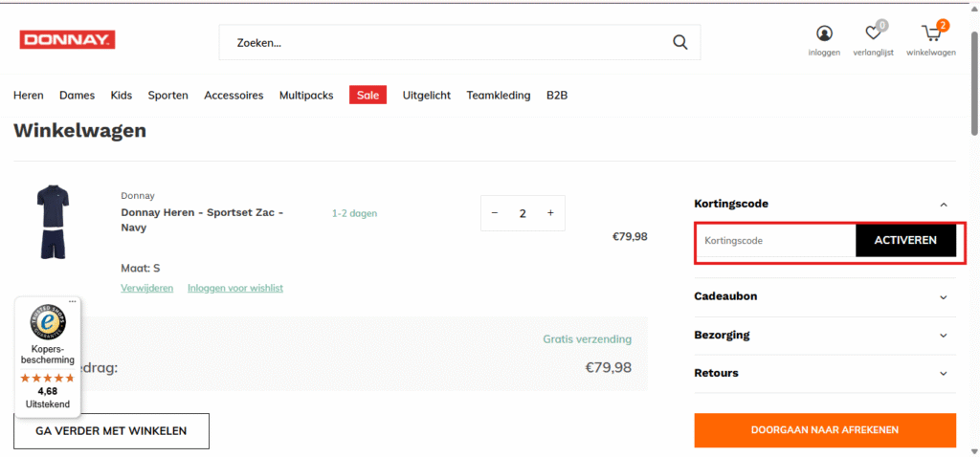Select Teamkleding in navigation bar

(x=498, y=95)
